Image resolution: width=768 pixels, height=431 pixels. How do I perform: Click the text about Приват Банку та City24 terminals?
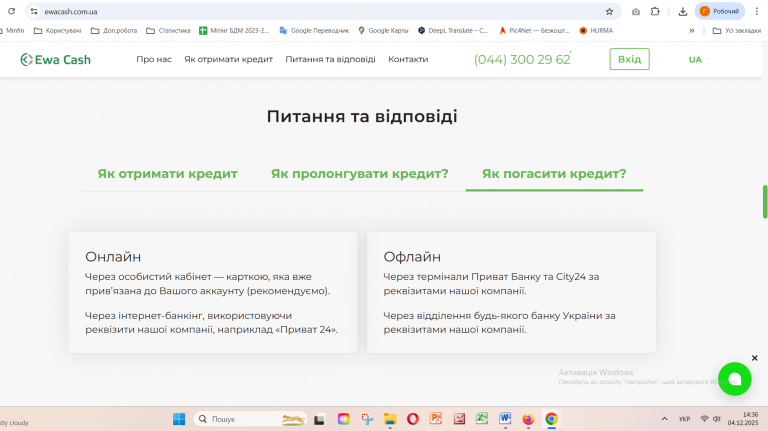(x=491, y=284)
